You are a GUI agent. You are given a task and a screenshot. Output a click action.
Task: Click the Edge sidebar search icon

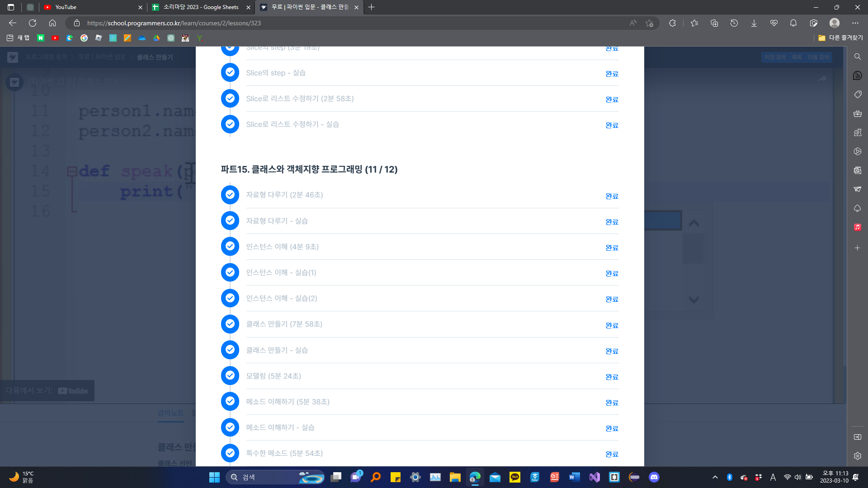click(x=857, y=56)
